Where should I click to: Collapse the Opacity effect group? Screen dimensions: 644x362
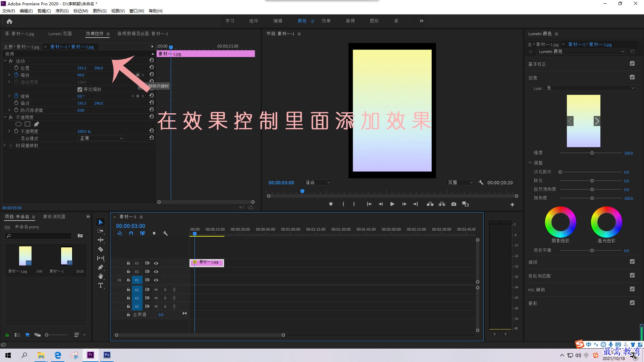click(x=5, y=117)
